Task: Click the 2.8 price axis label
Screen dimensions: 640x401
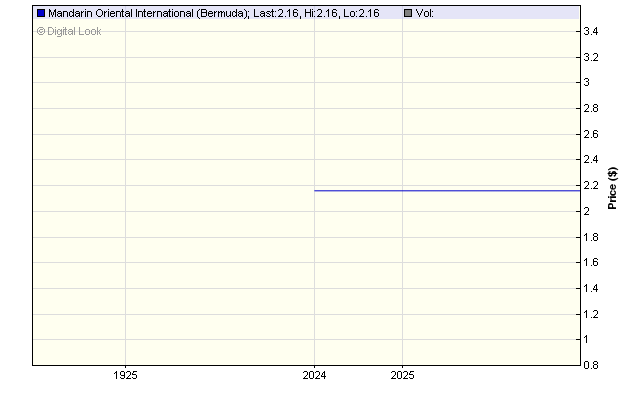Action: point(591,109)
